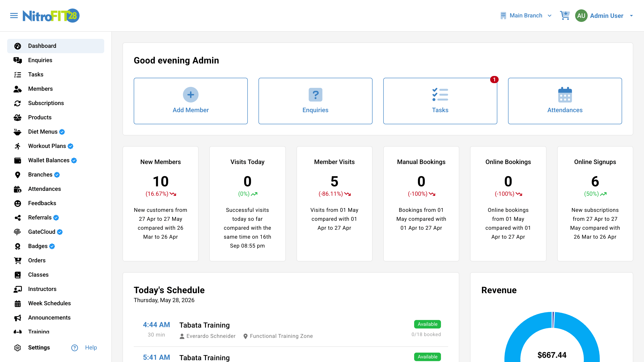Viewport: 644px width, 362px height.
Task: Click the red Tasks notification badge
Action: pyautogui.click(x=494, y=80)
